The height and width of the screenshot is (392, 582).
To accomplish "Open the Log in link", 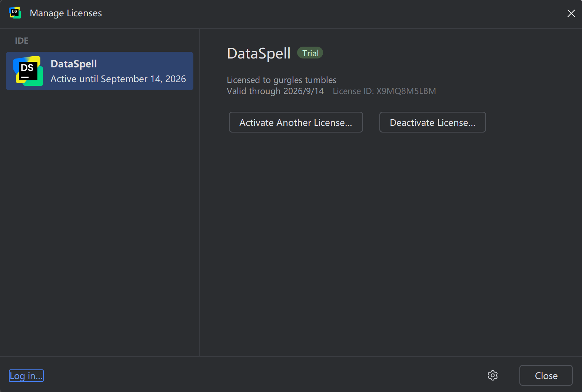I will [x=26, y=376].
